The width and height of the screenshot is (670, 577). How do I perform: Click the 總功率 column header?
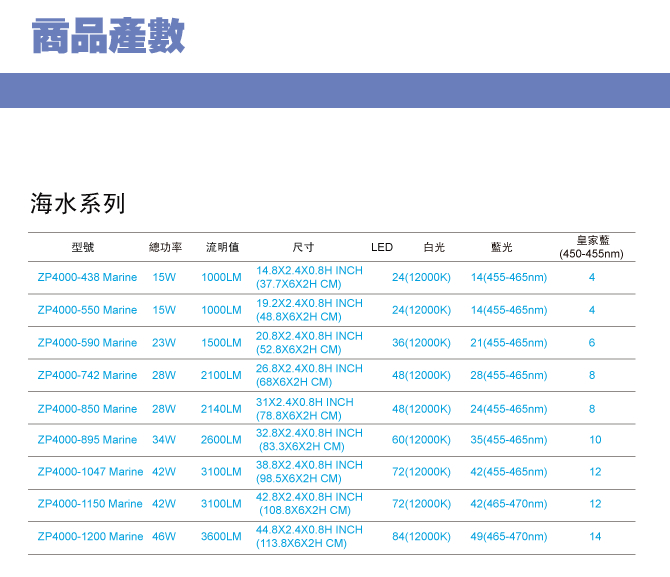[x=165, y=247]
